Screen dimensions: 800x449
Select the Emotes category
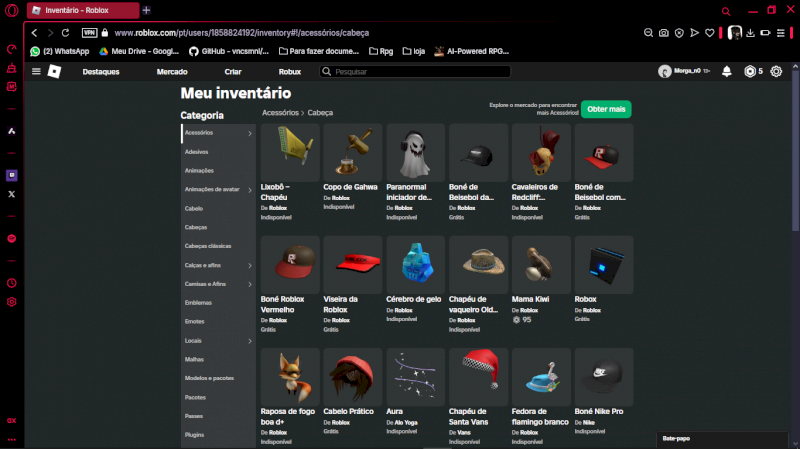[x=218, y=321]
